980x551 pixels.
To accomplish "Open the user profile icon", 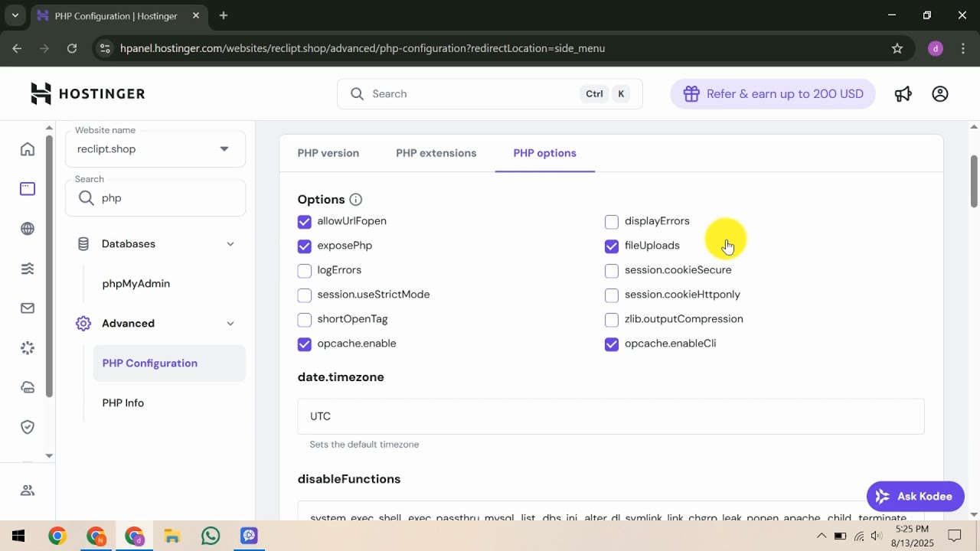I will pyautogui.click(x=940, y=94).
